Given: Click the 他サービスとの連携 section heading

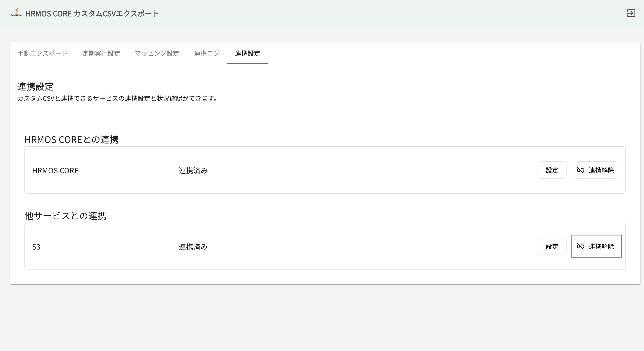Looking at the screenshot, I should click(65, 216).
